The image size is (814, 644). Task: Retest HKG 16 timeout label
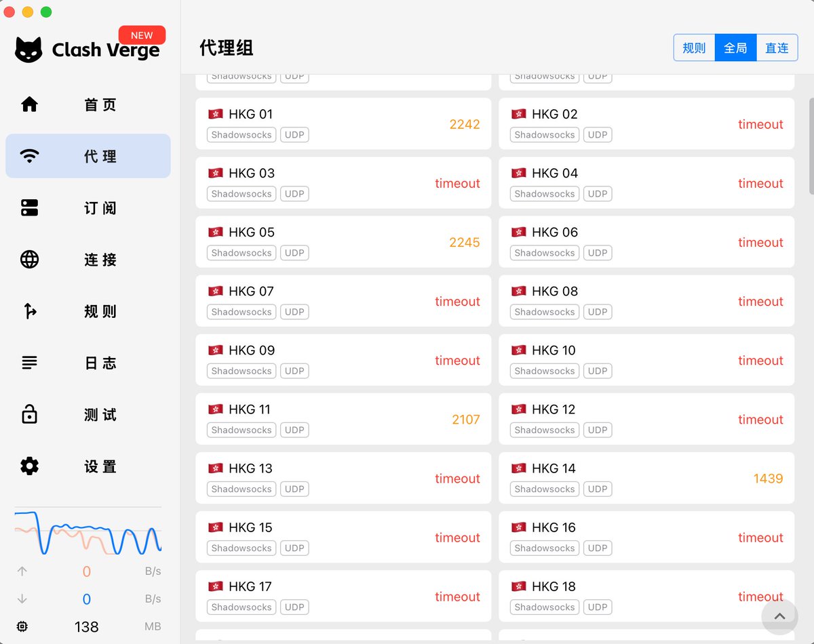(x=760, y=537)
